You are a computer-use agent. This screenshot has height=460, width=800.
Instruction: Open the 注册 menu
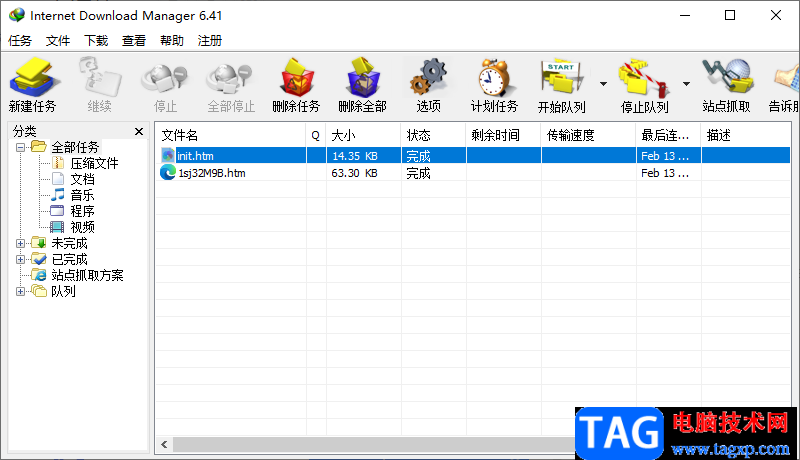tap(210, 40)
